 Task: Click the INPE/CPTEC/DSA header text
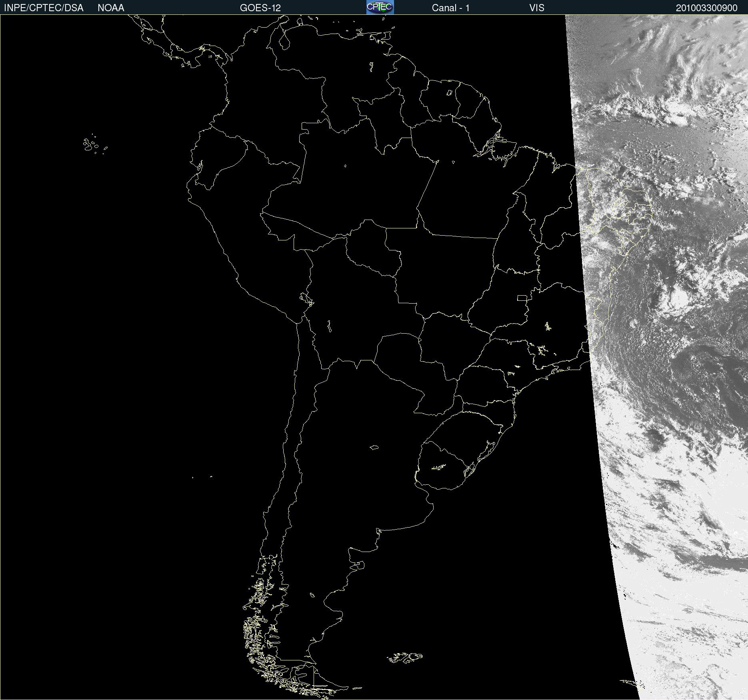pyautogui.click(x=44, y=8)
